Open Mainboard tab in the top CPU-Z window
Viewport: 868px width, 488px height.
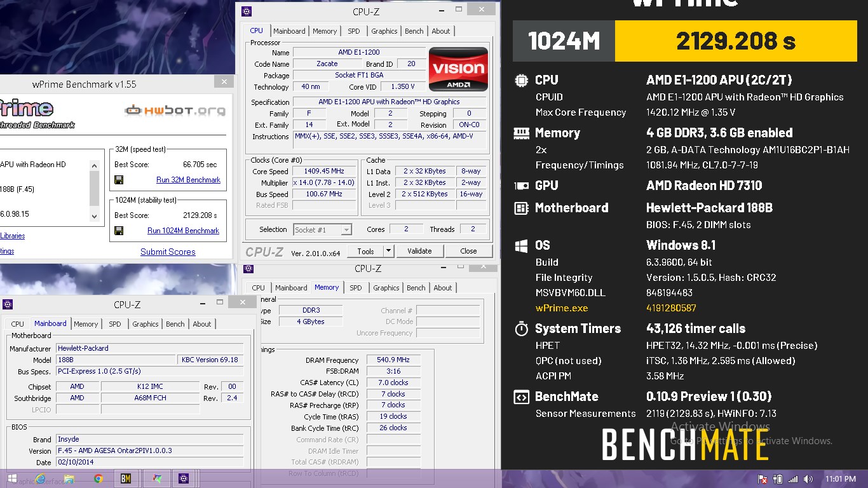point(289,31)
